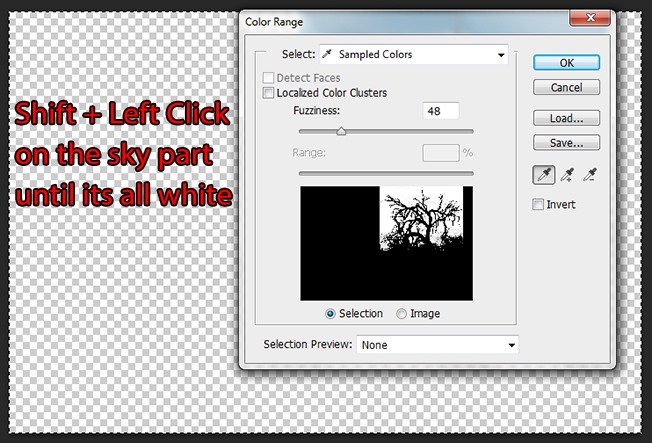Screen dimensions: 652x443
Task: Click eyedropper icon beside Sampled Colors
Action: click(327, 54)
